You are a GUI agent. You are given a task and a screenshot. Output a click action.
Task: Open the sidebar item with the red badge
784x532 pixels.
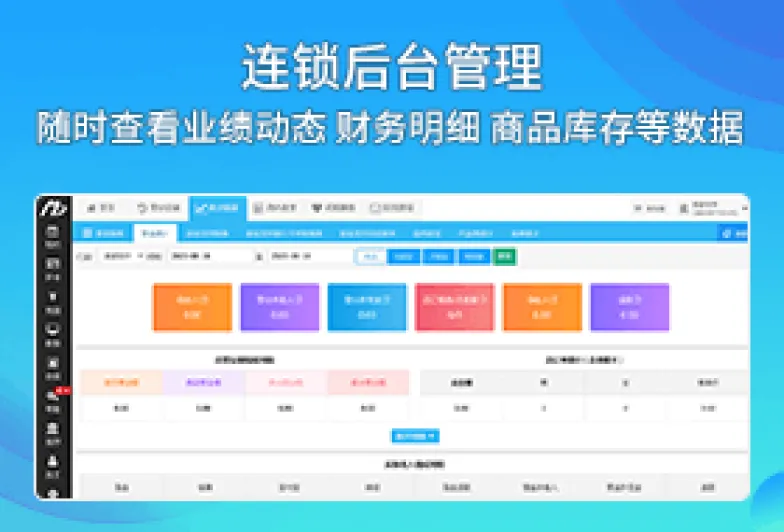[54, 400]
